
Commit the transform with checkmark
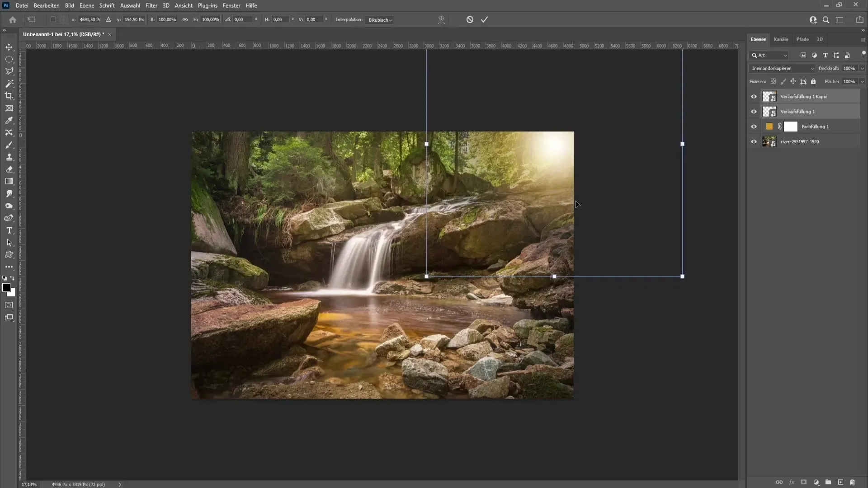484,19
